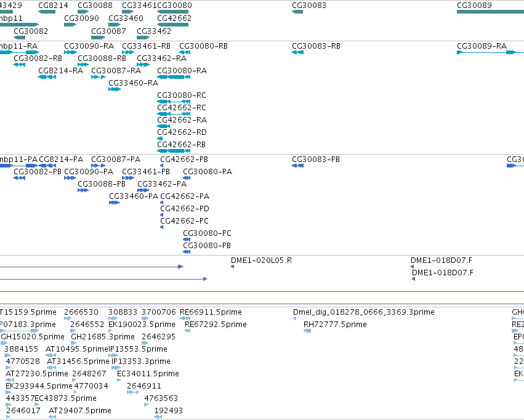Open the CG33462 gene label

pyautogui.click(x=154, y=31)
